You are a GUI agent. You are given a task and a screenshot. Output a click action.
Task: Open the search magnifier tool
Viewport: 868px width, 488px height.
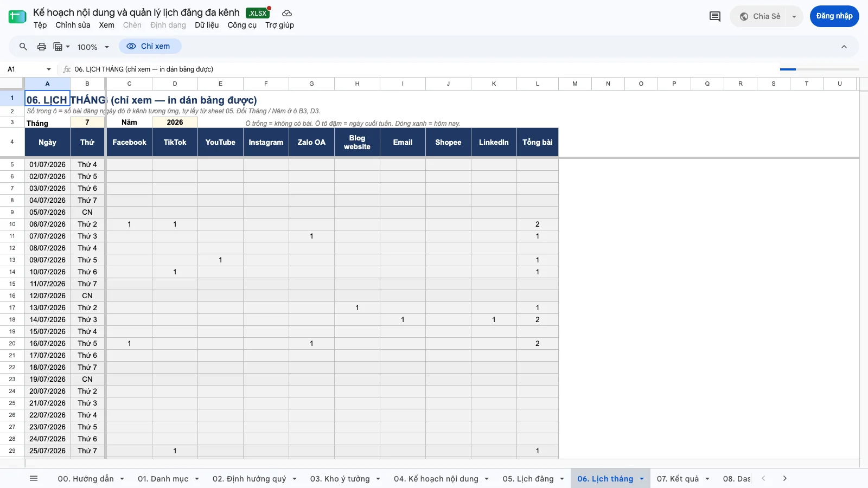23,47
